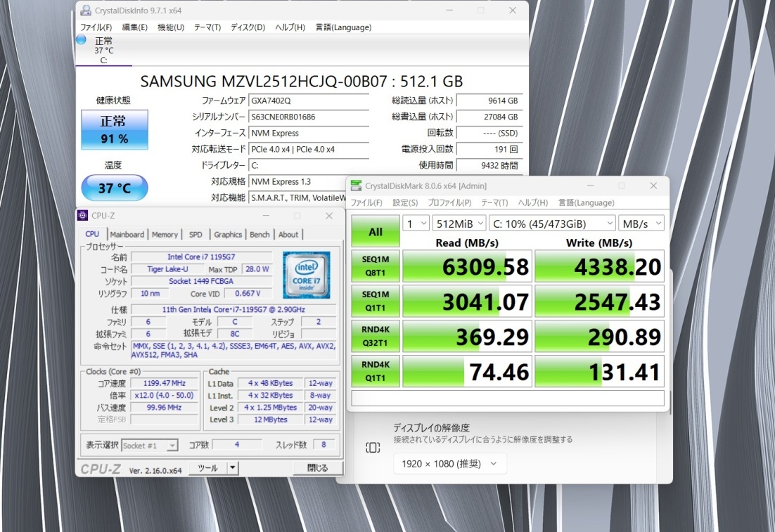The width and height of the screenshot is (775, 532).
Task: Open the Memory tab in CPU-Z
Action: (x=165, y=235)
